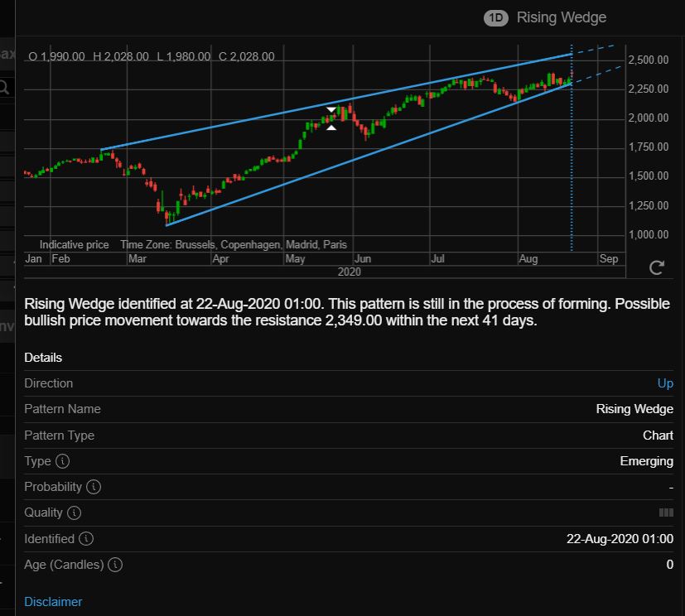Click the Jul label on time axis

(437, 259)
